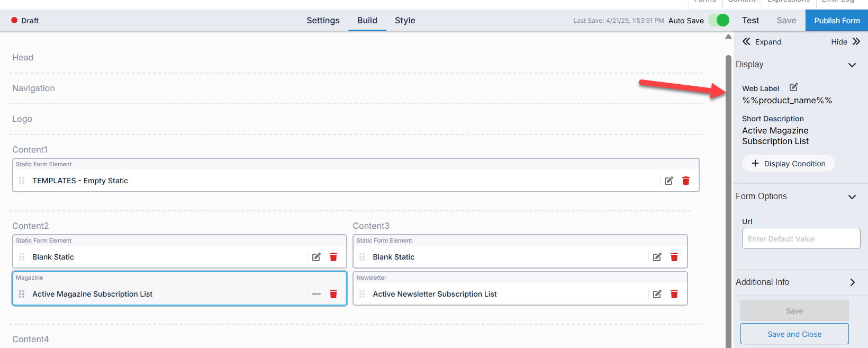
Task: Click the Publish Form button
Action: pos(837,20)
